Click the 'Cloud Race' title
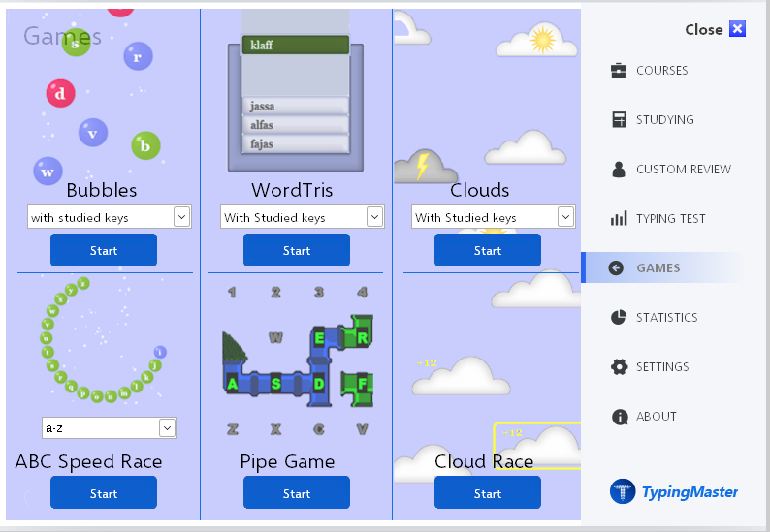The width and height of the screenshot is (770, 532). pos(484,461)
